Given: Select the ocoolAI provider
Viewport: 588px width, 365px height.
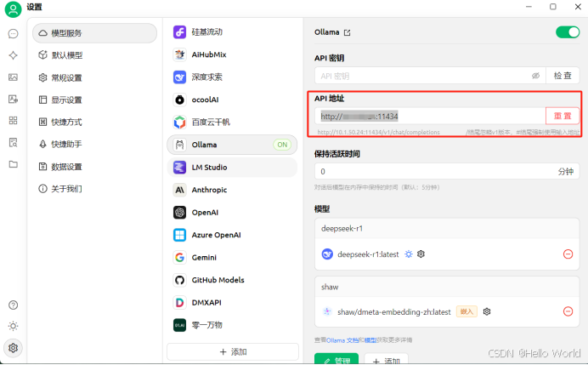Looking at the screenshot, I should 232,100.
